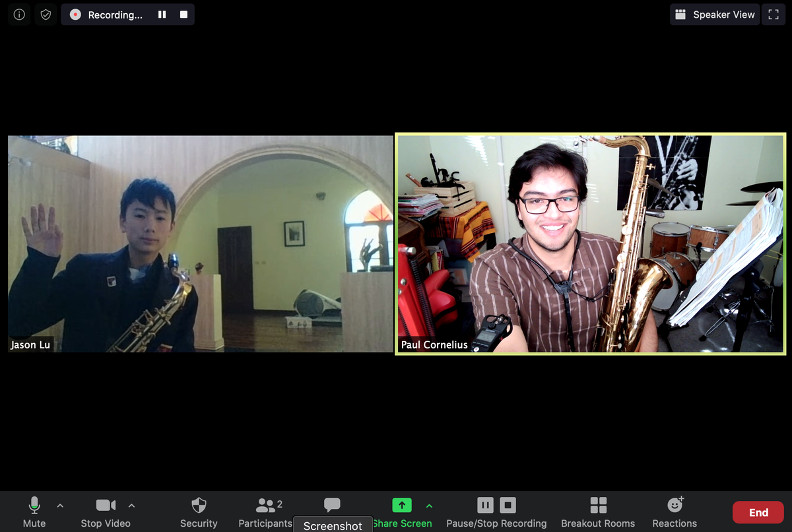This screenshot has width=792, height=532.
Task: Switch layout using Speaker View button
Action: (714, 15)
